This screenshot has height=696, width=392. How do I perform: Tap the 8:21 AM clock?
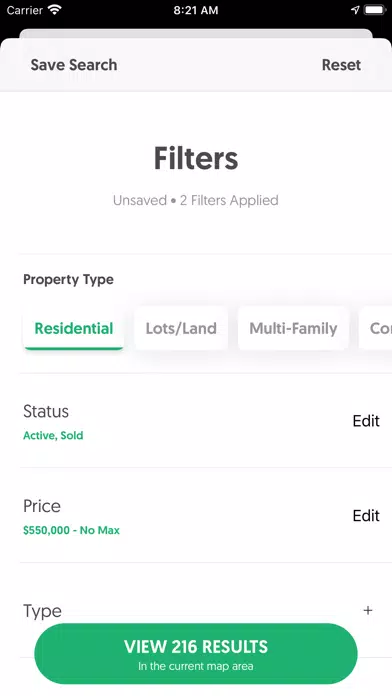coord(196,10)
